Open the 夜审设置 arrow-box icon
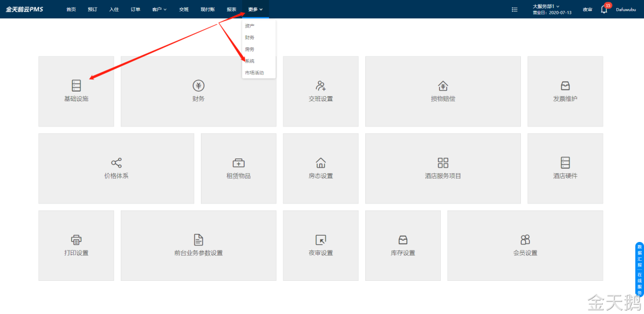 [x=321, y=240]
